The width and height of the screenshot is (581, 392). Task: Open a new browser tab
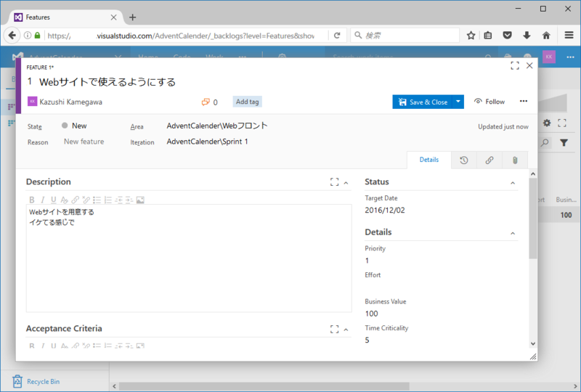point(133,17)
